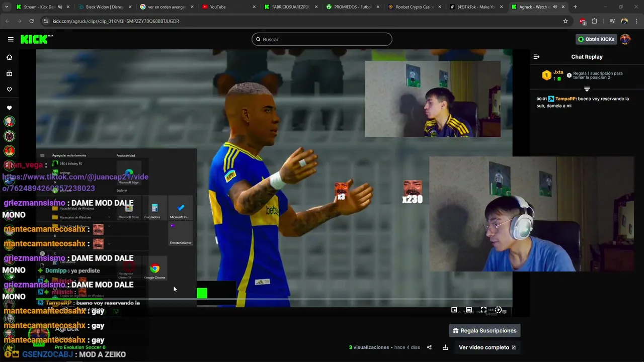This screenshot has height=362, width=644.
Task: Close the YouTube tab
Action: [254, 7]
